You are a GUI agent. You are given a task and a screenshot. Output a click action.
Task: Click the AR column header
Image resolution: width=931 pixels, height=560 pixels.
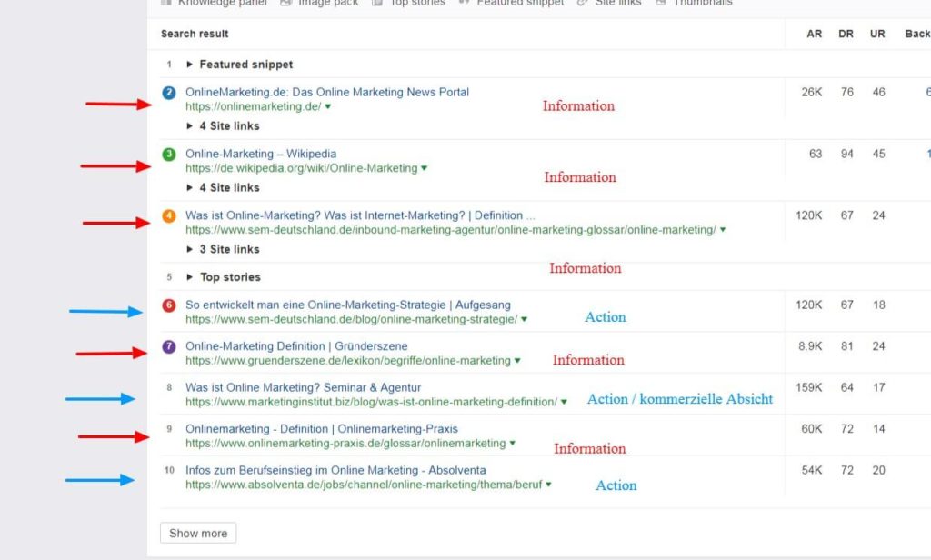(x=814, y=34)
